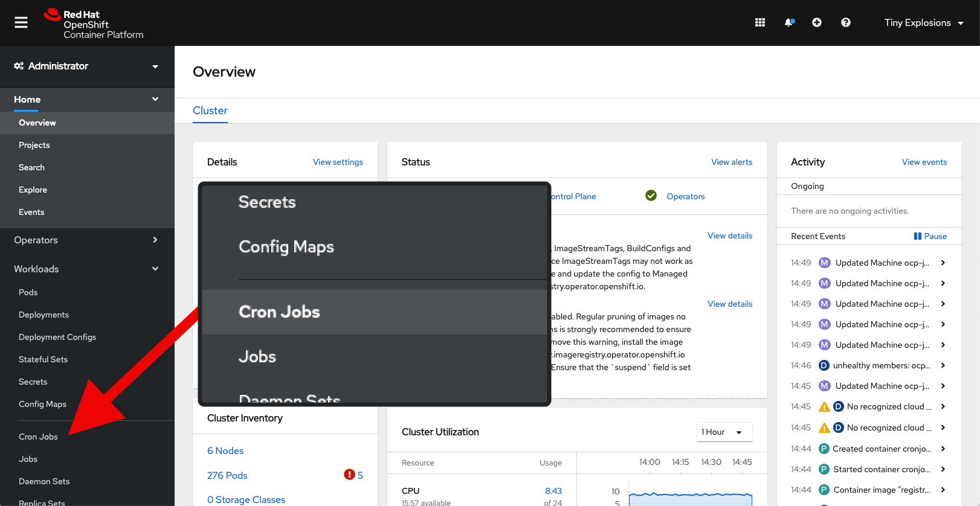The height and width of the screenshot is (506, 980).
Task: Click P icon on Container image event
Action: 824,490
